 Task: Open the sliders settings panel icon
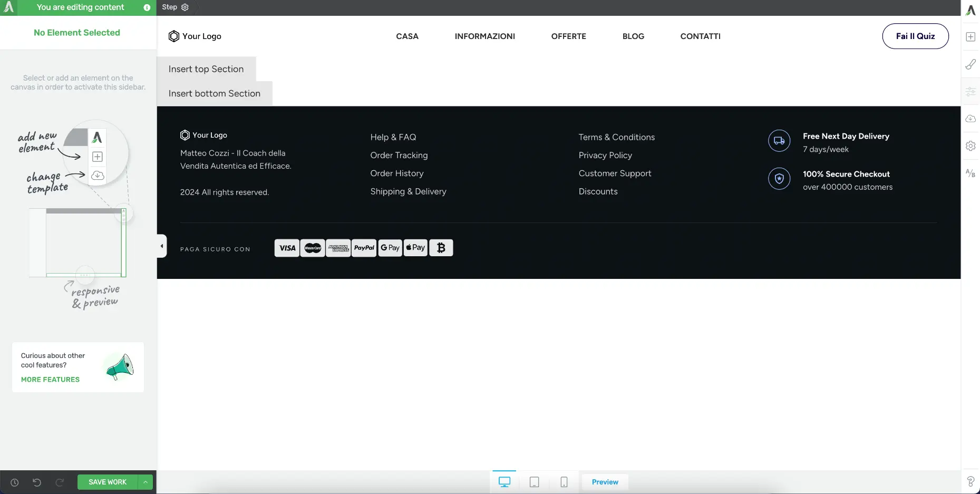[971, 92]
